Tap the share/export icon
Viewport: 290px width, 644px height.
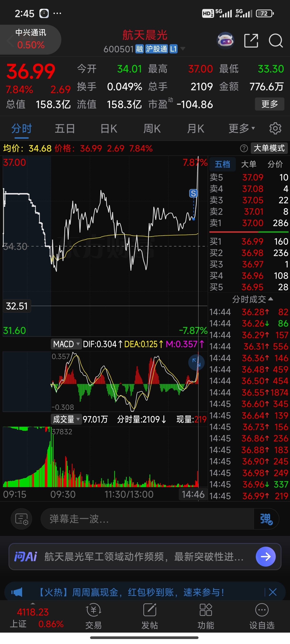coord(251,41)
